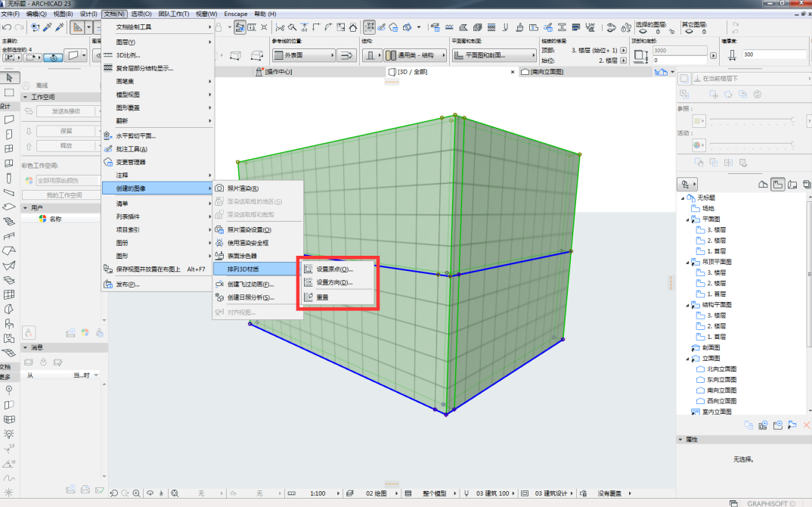Viewport: 812px width, 507px height.
Task: Collapse the 立面图 tree node
Action: pyautogui.click(x=688, y=359)
